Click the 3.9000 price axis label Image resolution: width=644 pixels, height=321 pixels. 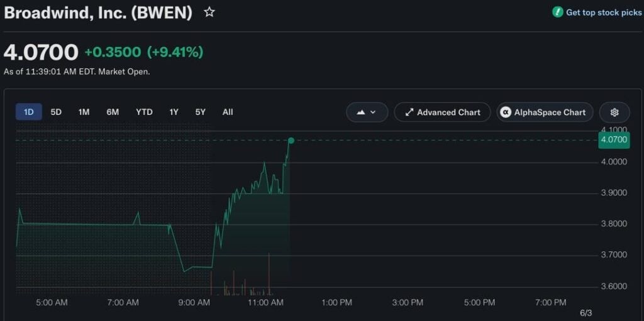coord(614,193)
